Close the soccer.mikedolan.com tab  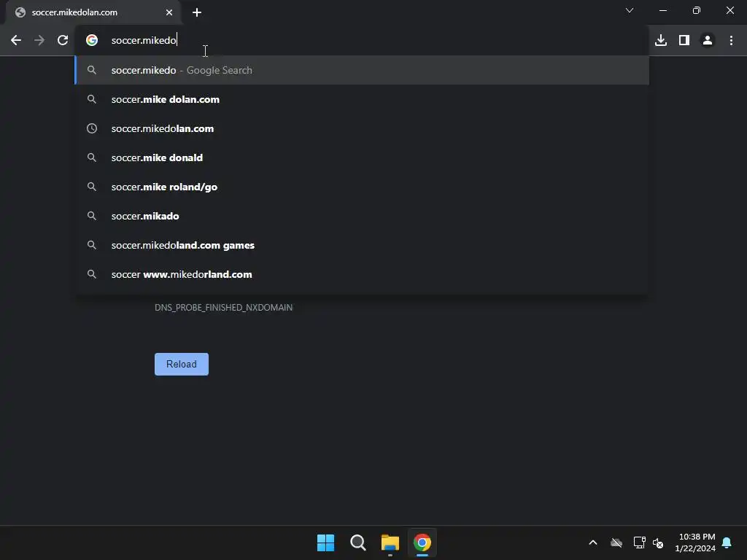tap(169, 12)
